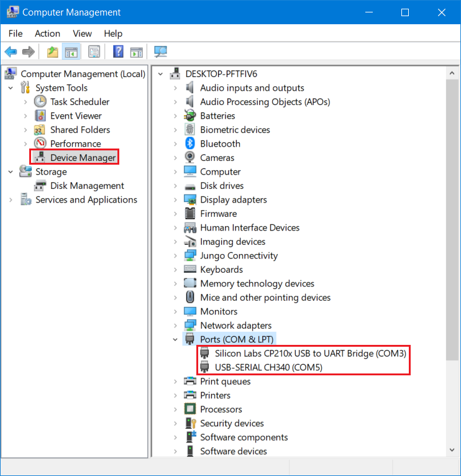
Task: Click the Bluetooth device category icon
Action: pyautogui.click(x=190, y=144)
